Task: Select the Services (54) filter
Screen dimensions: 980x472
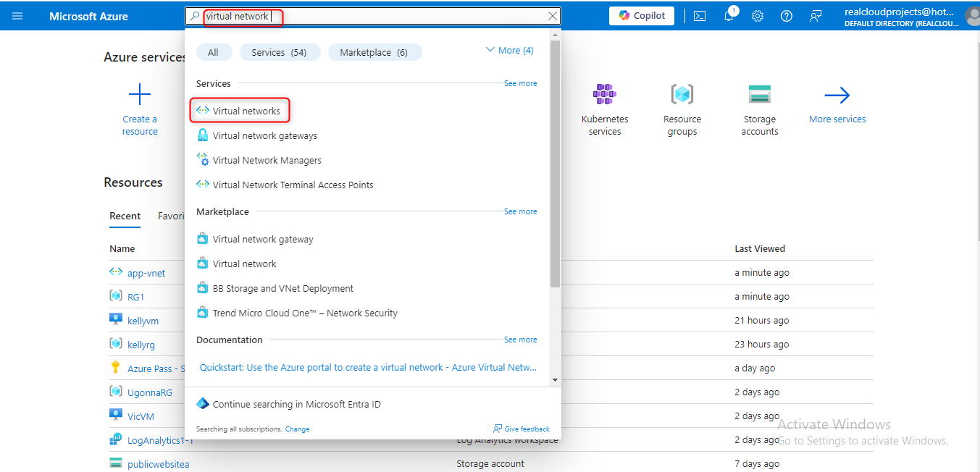Action: (x=279, y=52)
